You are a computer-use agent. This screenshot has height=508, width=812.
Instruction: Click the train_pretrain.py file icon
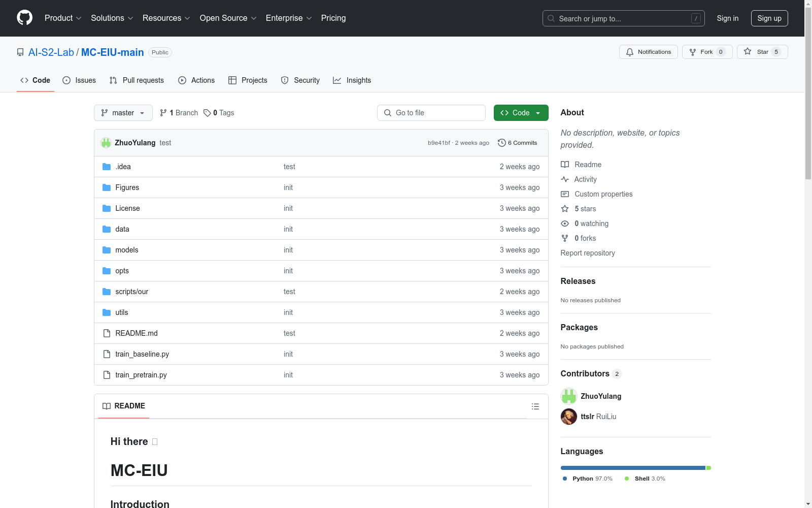[x=107, y=375]
